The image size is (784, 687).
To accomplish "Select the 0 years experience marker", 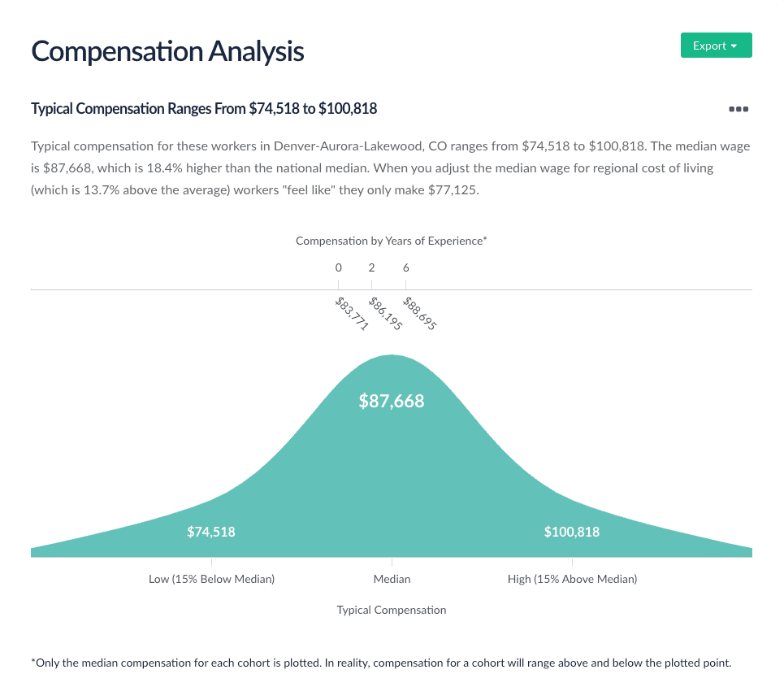I will tap(339, 268).
